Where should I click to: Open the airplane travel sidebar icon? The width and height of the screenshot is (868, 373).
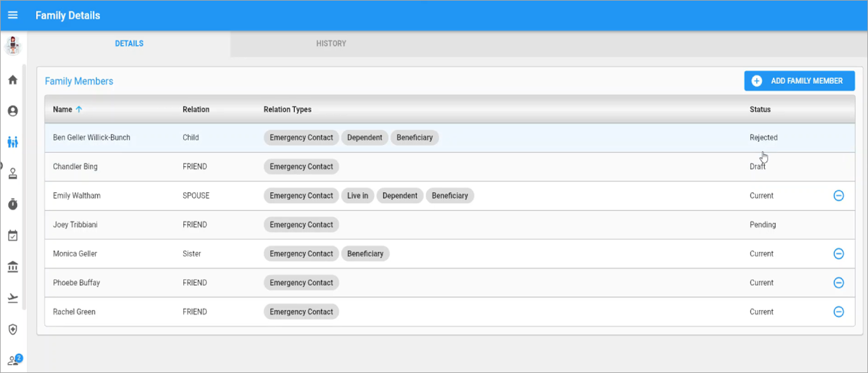13,298
